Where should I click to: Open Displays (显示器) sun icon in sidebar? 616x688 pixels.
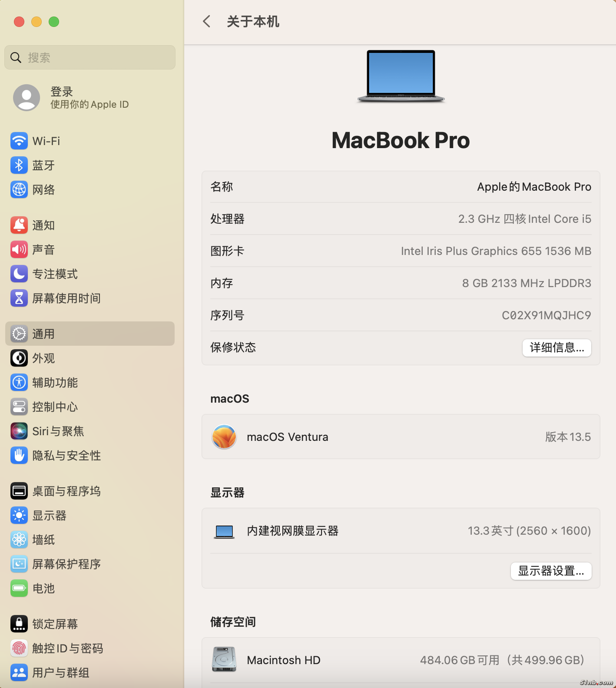pos(19,516)
